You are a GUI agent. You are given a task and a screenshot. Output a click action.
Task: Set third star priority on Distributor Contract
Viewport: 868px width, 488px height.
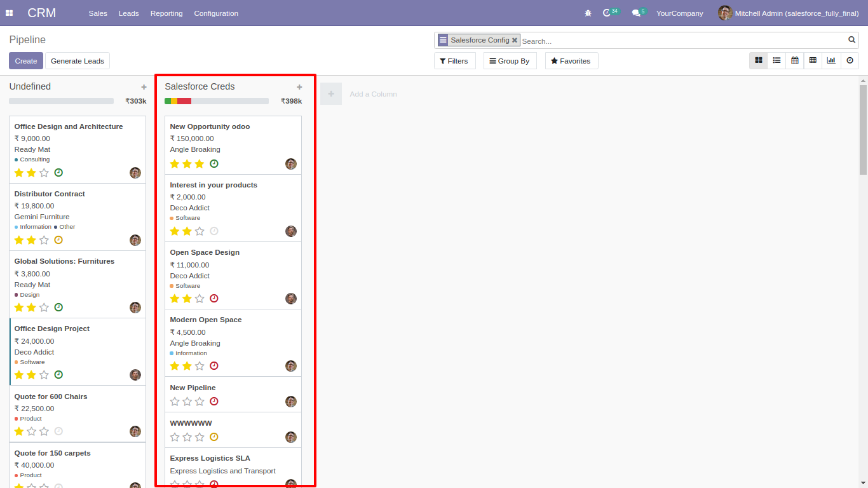[44, 240]
